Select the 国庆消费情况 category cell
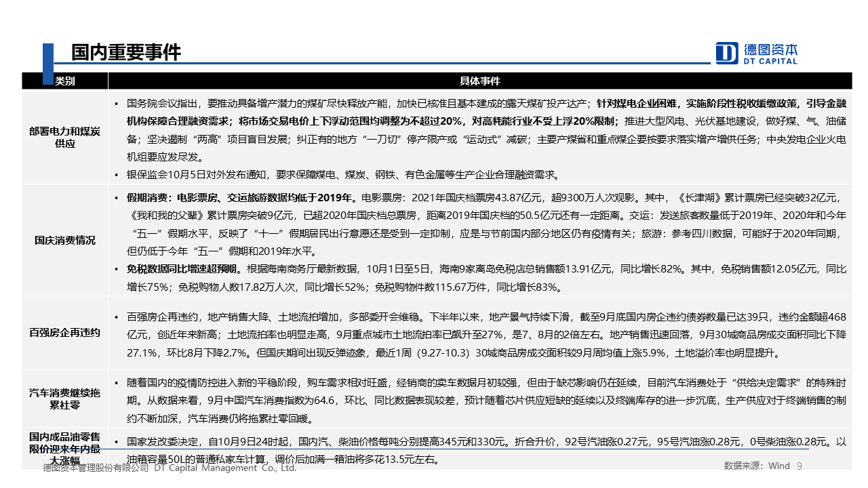Viewport: 868px width, 488px height. [64, 240]
